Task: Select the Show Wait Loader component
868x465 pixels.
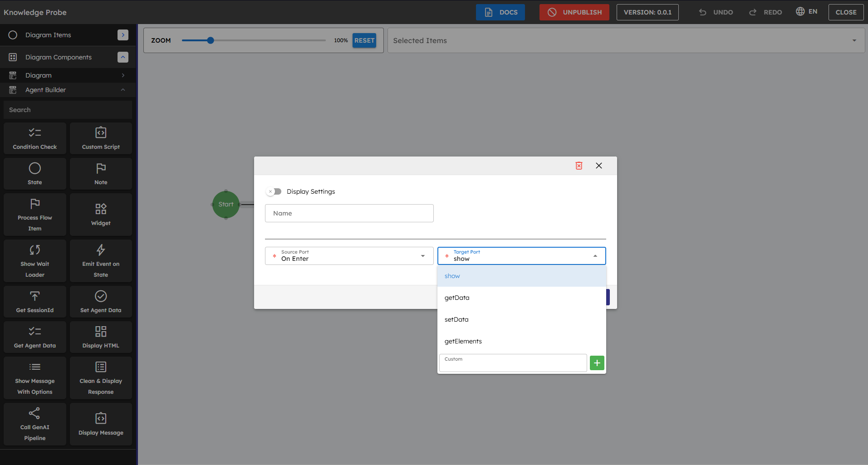Action: (x=35, y=261)
